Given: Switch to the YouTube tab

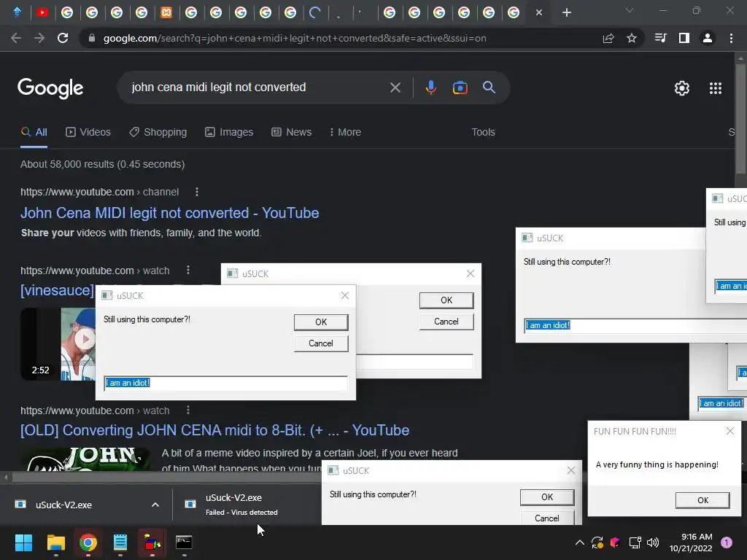Looking at the screenshot, I should click(42, 12).
